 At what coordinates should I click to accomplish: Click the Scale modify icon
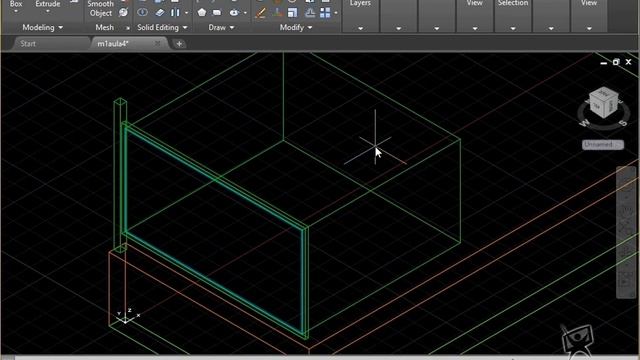coord(293,13)
